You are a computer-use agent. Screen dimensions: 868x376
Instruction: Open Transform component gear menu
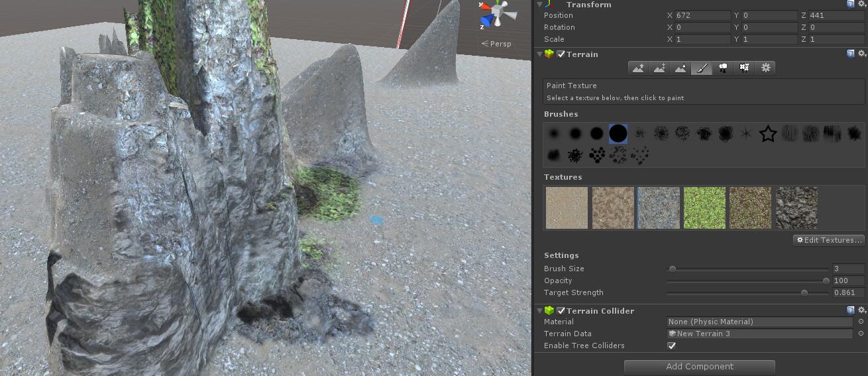[861, 4]
